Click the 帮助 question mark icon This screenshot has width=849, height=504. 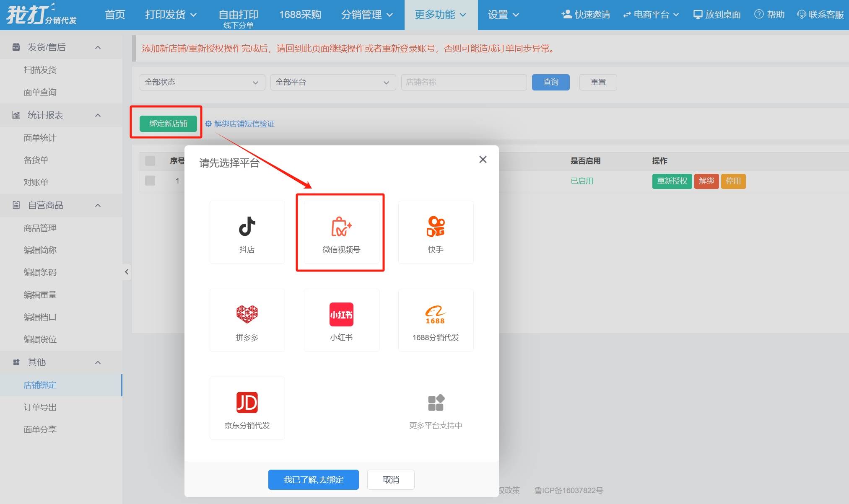(759, 14)
